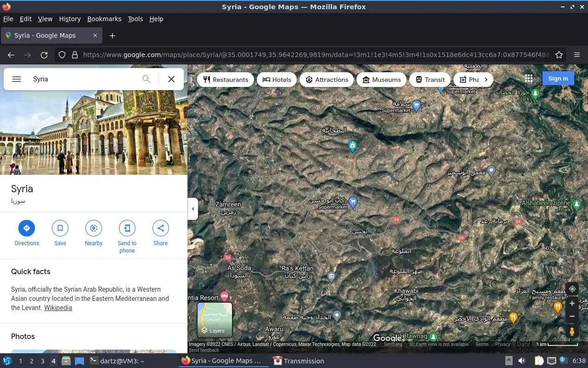Click the Khawabi place label
588x368 pixels.
tap(406, 294)
